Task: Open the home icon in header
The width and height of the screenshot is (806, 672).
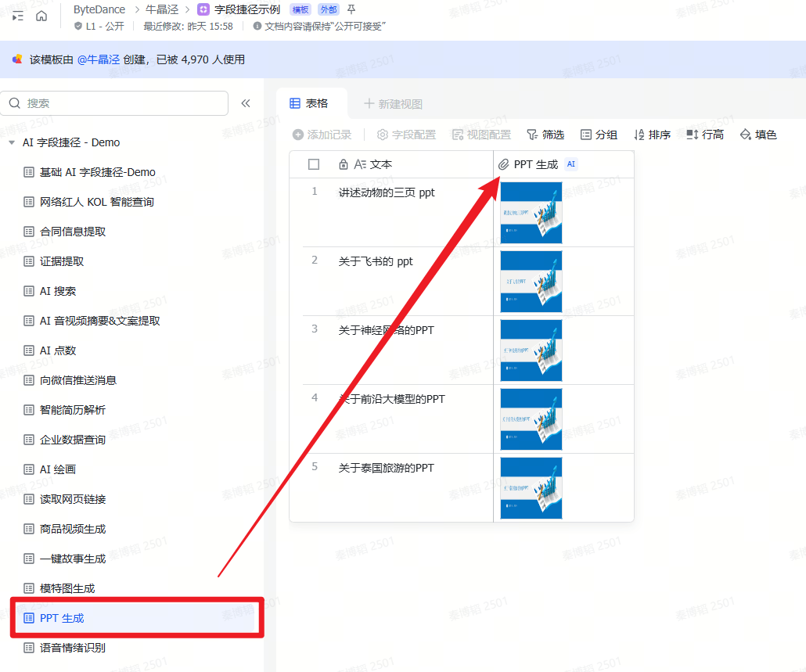Action: [x=41, y=16]
